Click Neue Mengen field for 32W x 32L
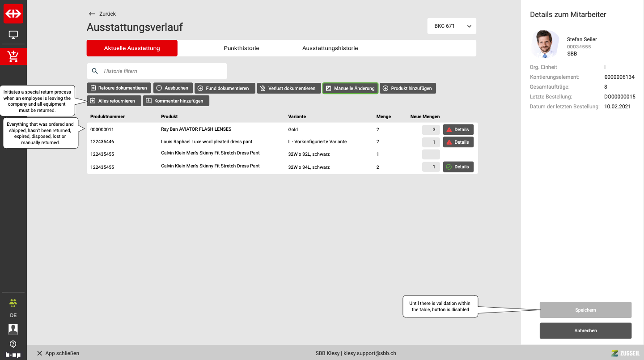 point(431,154)
